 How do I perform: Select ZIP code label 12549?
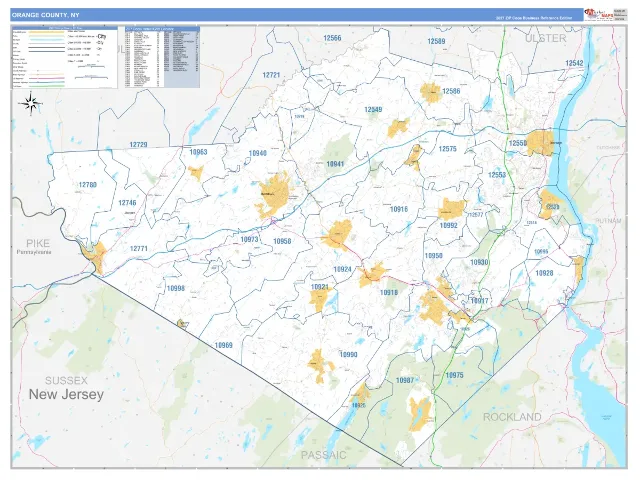[x=373, y=109]
